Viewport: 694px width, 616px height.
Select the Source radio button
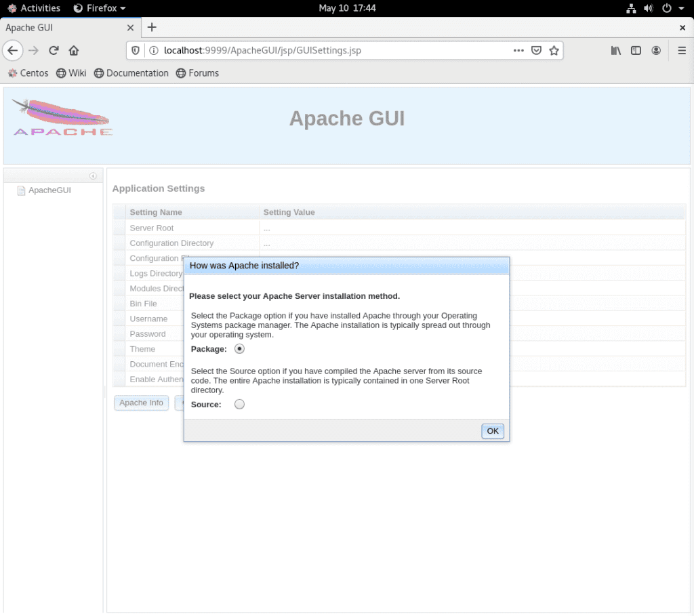239,405
